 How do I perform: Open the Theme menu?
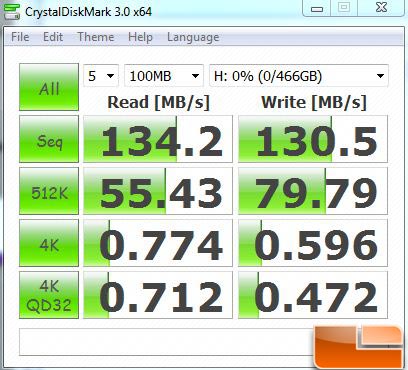tap(95, 37)
